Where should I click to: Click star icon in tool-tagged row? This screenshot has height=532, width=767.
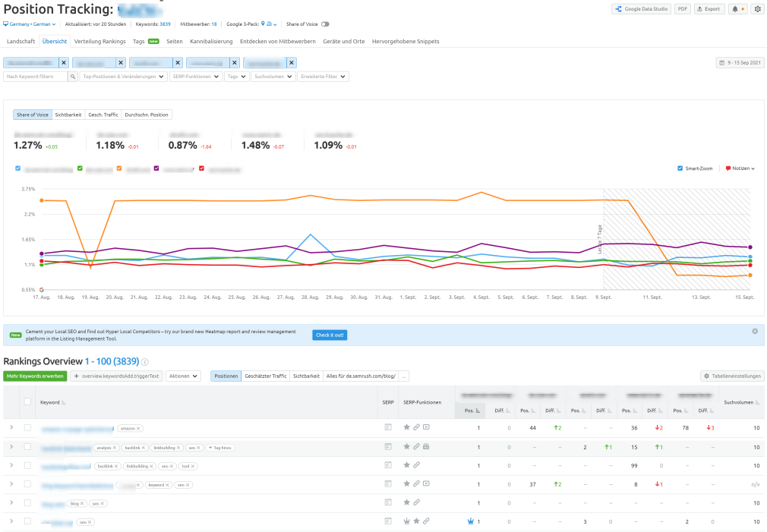pos(406,465)
